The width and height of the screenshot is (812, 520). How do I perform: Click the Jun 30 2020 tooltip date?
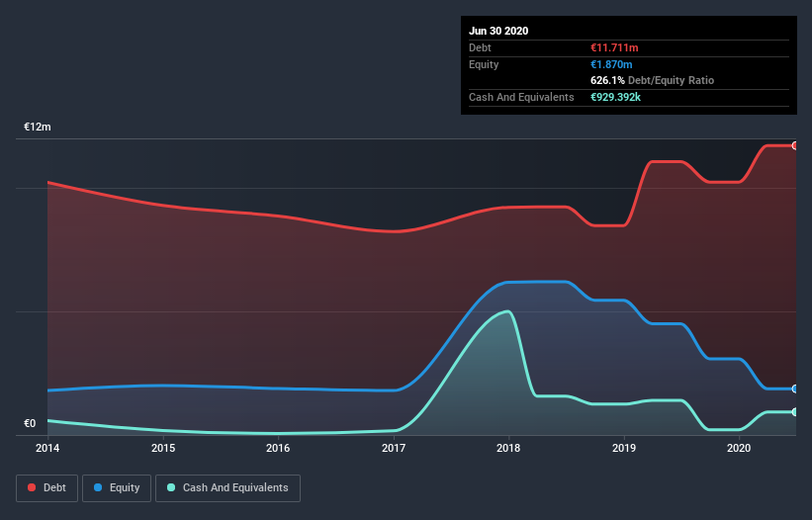pyautogui.click(x=498, y=31)
